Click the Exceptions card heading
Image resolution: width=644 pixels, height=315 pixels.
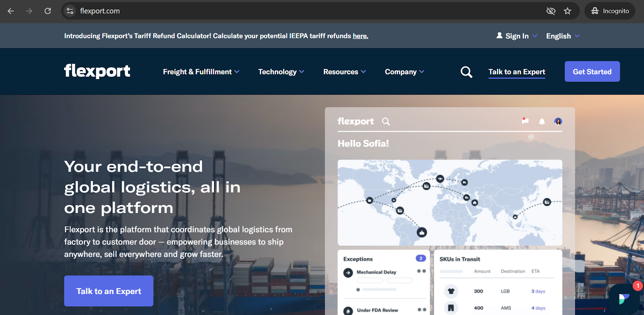click(358, 259)
